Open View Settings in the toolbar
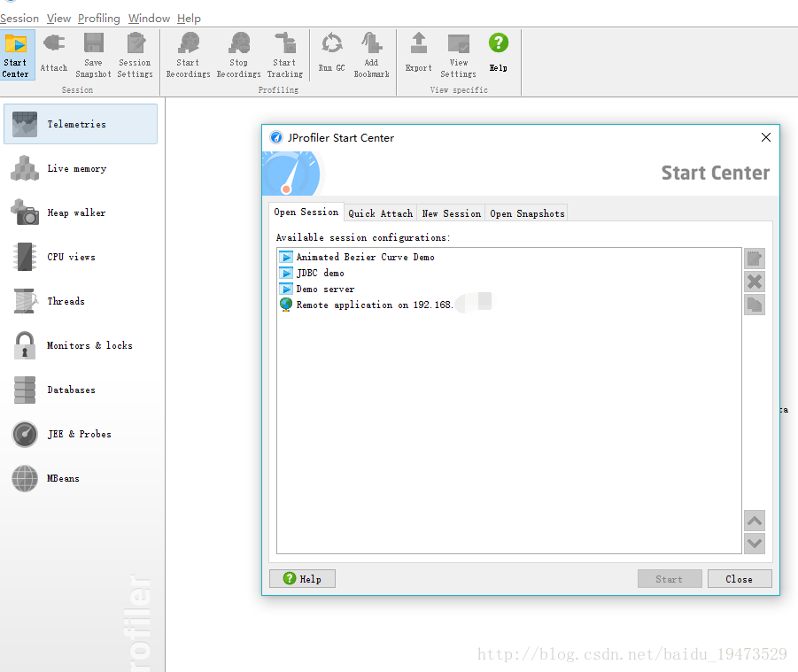 (x=459, y=55)
